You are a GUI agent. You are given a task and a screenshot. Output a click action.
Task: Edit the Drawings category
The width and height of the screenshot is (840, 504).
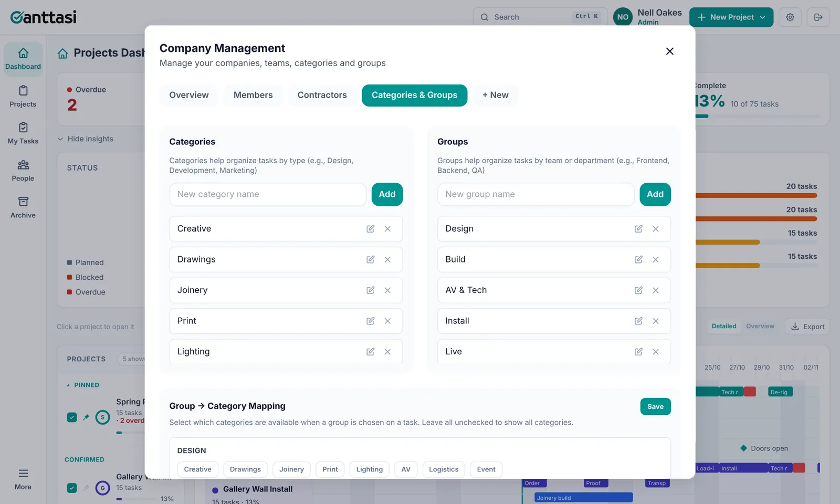click(x=370, y=259)
